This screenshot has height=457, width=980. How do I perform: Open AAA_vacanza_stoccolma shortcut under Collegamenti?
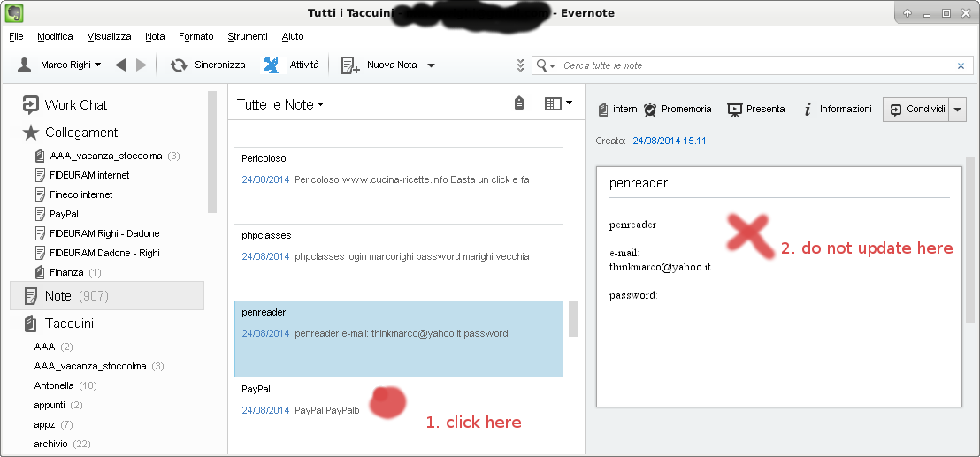[106, 156]
